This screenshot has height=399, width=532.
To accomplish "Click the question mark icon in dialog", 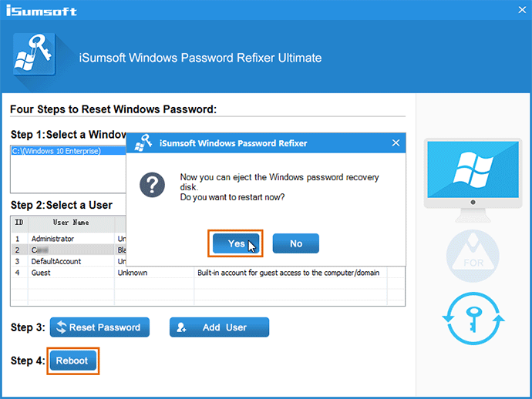I will pyautogui.click(x=152, y=185).
